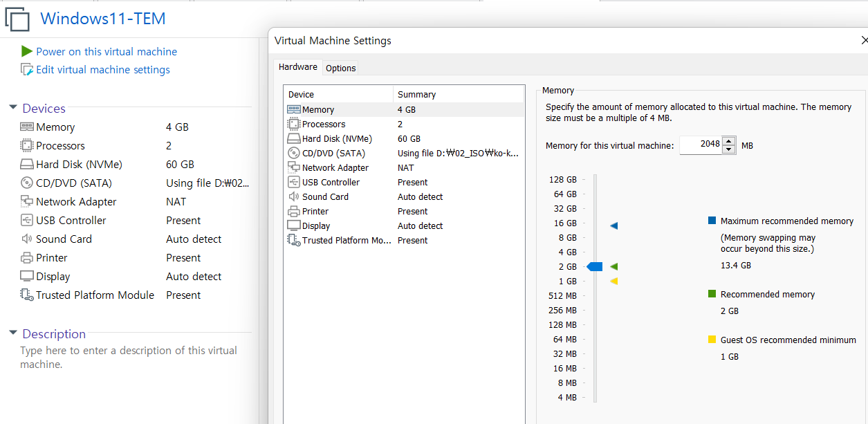Click the Sound Card speaker icon in Devices panel

pos(27,239)
